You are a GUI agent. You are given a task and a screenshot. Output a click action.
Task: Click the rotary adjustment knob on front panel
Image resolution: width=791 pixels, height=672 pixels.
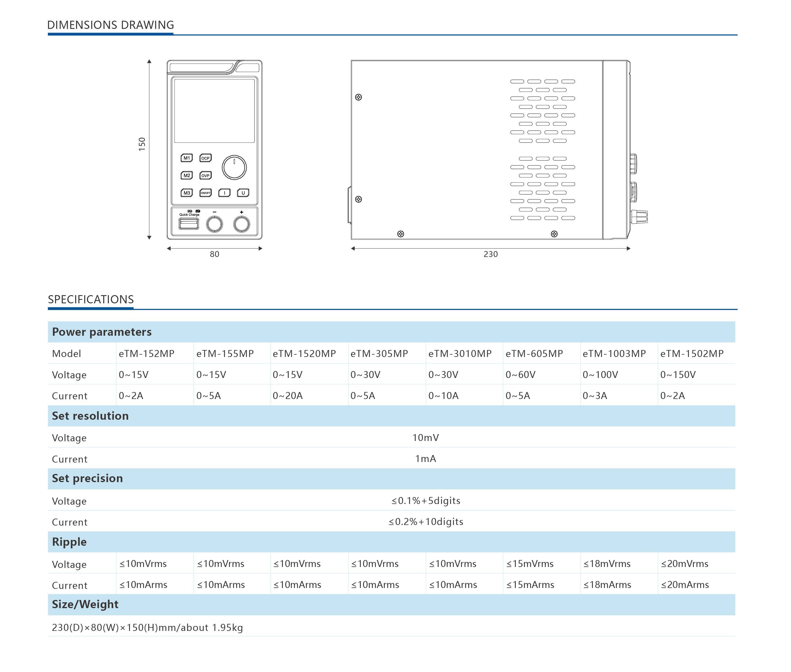click(234, 167)
